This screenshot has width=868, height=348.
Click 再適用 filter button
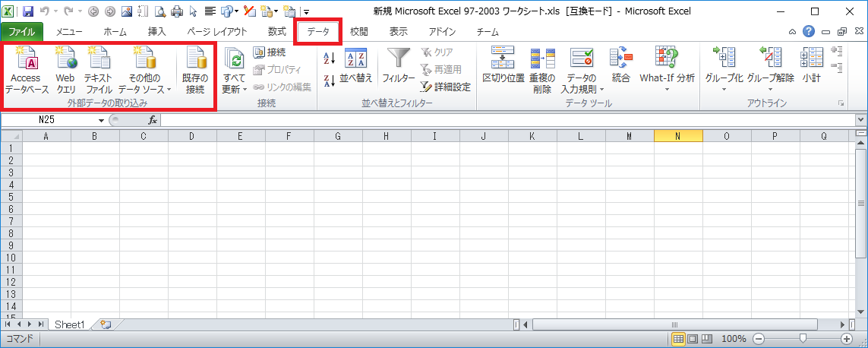[440, 70]
